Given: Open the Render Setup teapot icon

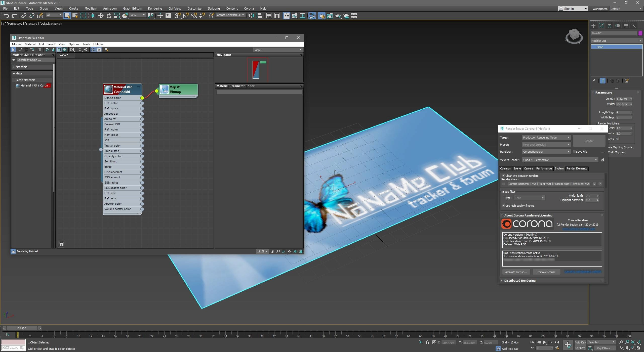Looking at the screenshot, I should point(322,16).
